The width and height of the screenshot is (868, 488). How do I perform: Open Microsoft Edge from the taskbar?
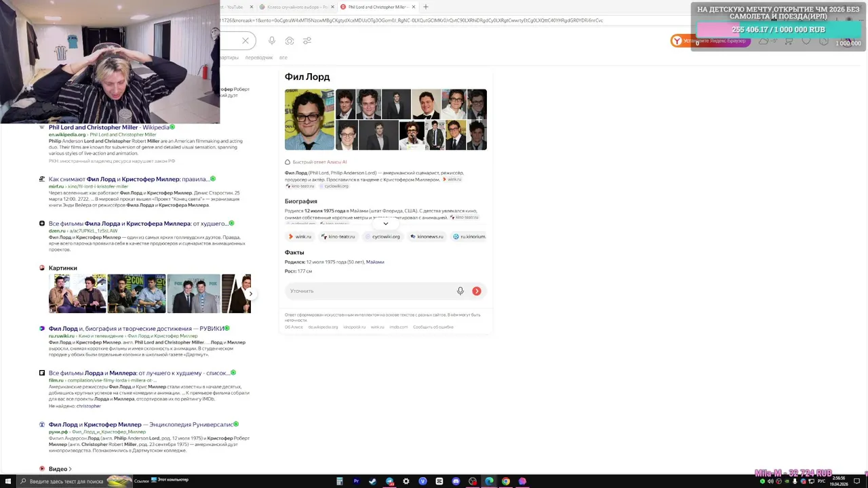point(489,481)
